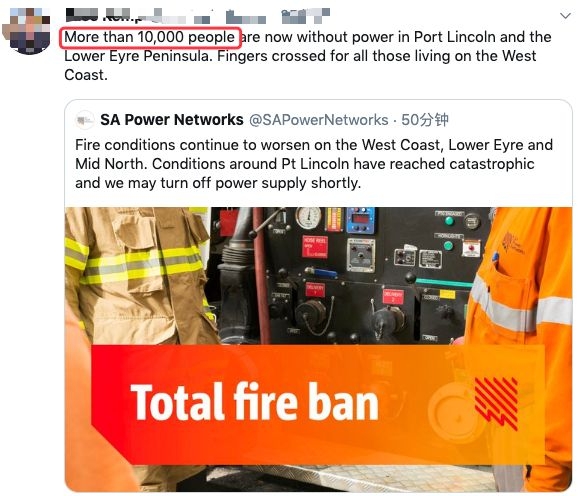Image resolution: width=581 pixels, height=496 pixels.
Task: Click the @SAPowerNetworks handle
Action: point(319,120)
